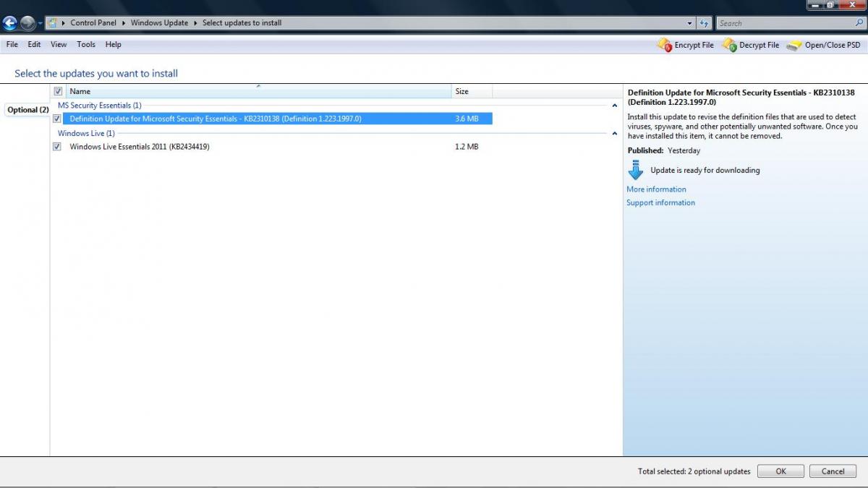Open the More information link
The width and height of the screenshot is (868, 488).
(656, 189)
